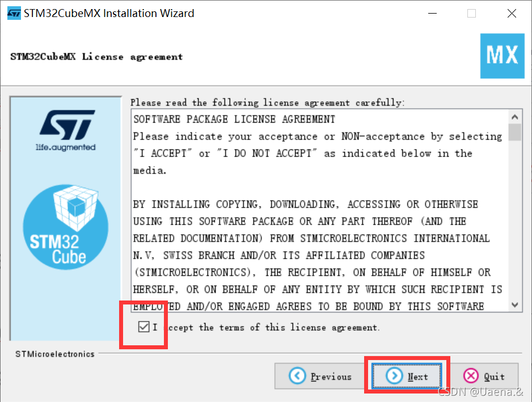Viewport: 532px width, 402px height.
Task: Click the left-arrow icon on the Previous button
Action: [x=297, y=376]
